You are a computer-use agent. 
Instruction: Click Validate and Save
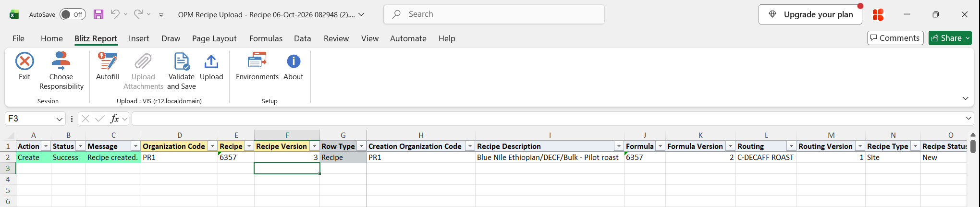[x=182, y=71]
